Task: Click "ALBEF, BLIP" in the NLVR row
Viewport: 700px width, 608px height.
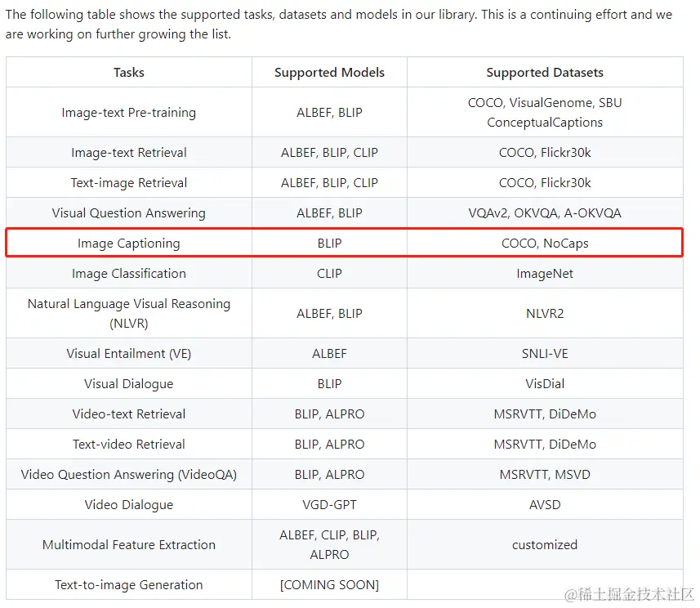Action: pos(329,313)
